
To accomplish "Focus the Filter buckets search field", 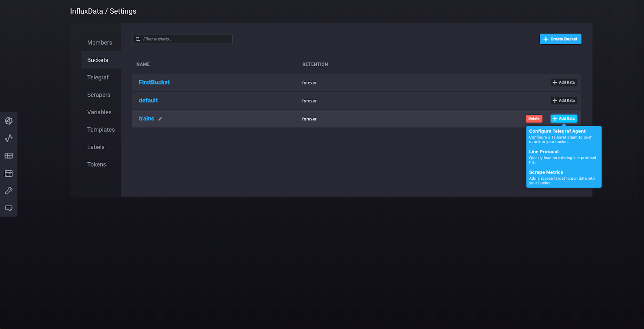I will coord(182,39).
